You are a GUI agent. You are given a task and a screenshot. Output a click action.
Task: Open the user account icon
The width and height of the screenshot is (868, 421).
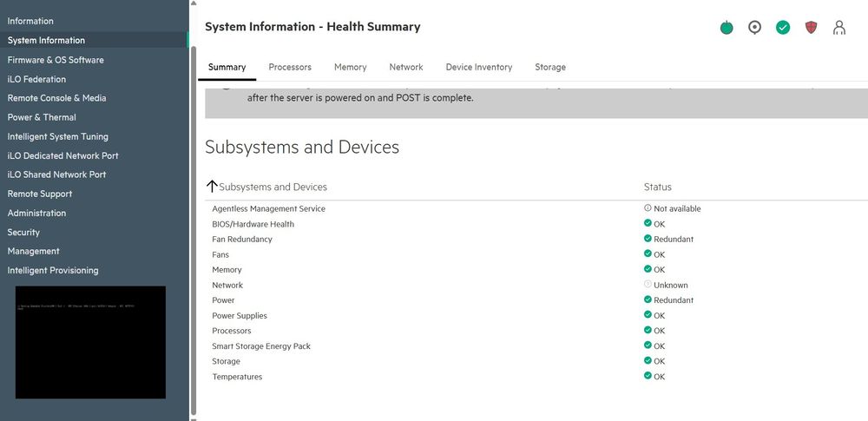[x=838, y=28]
